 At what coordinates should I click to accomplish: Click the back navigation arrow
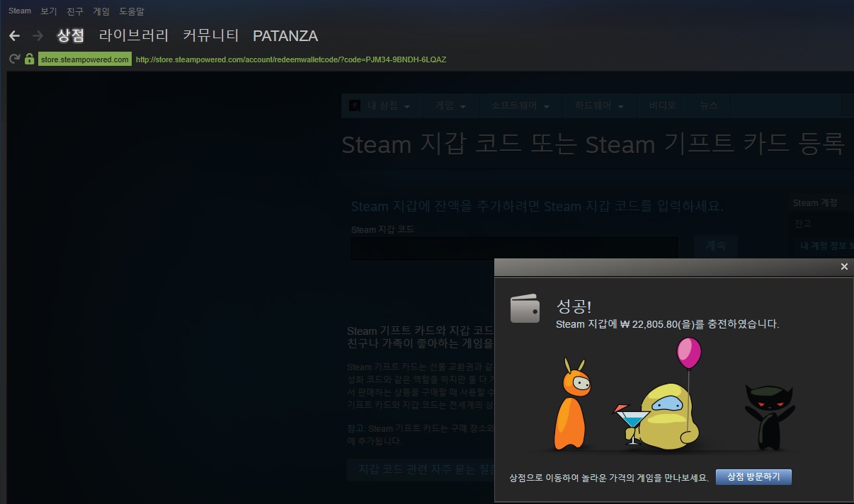[14, 35]
